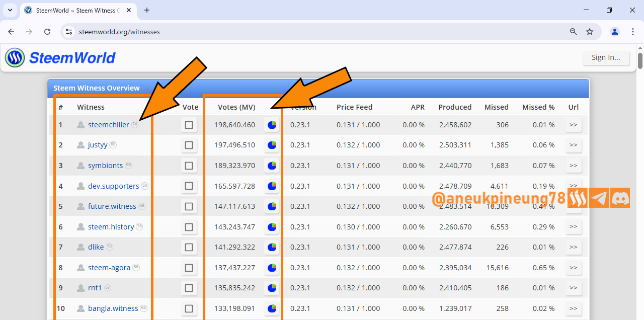Viewport: 644px width, 320px height.
Task: Open vote distribution chart for steemchiller
Action: [x=272, y=125]
